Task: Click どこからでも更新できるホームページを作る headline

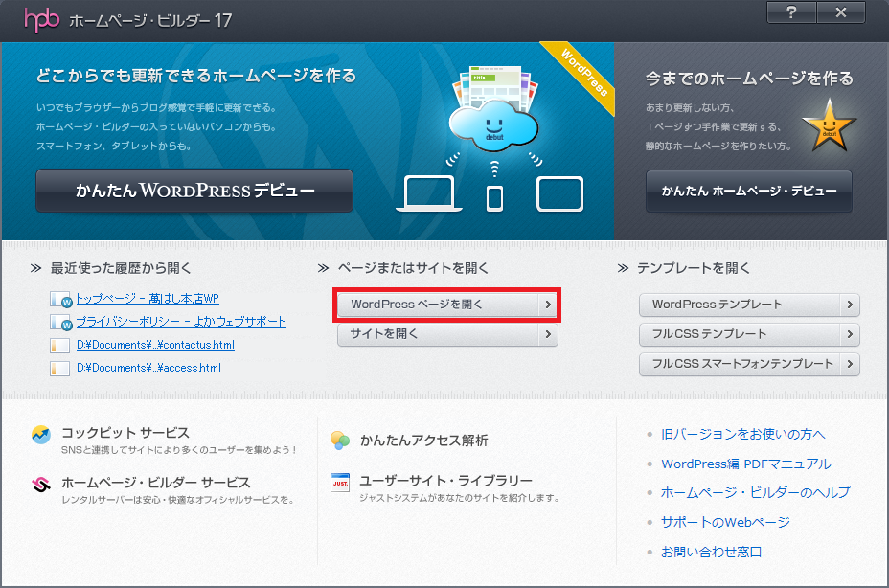Action: [x=196, y=76]
